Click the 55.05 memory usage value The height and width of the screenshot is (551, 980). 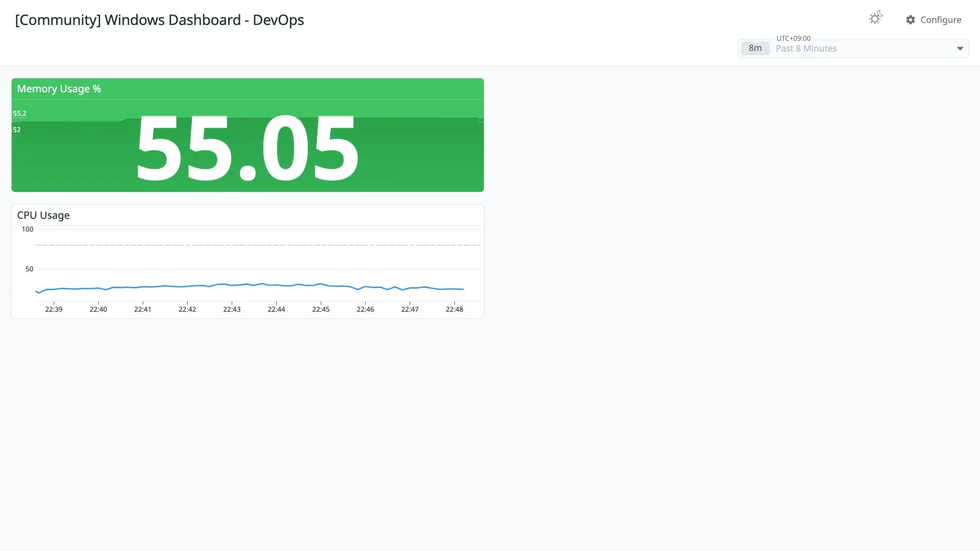click(x=248, y=148)
